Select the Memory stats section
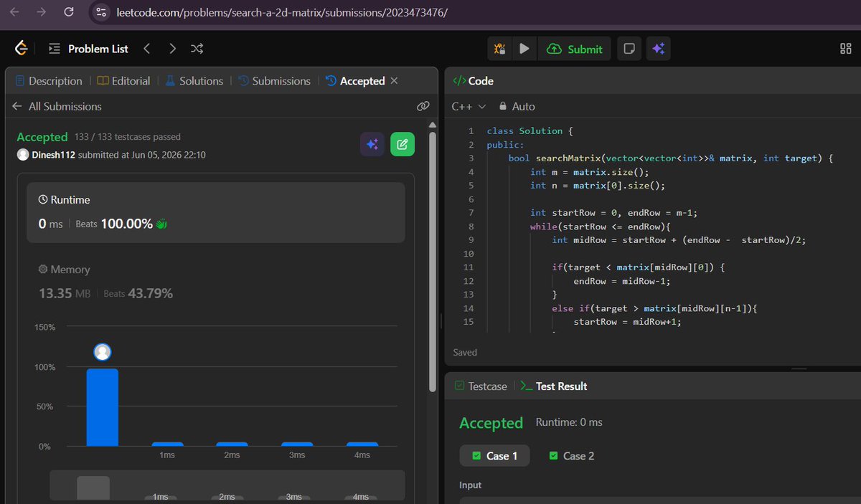The width and height of the screenshot is (861, 504). (x=216, y=282)
